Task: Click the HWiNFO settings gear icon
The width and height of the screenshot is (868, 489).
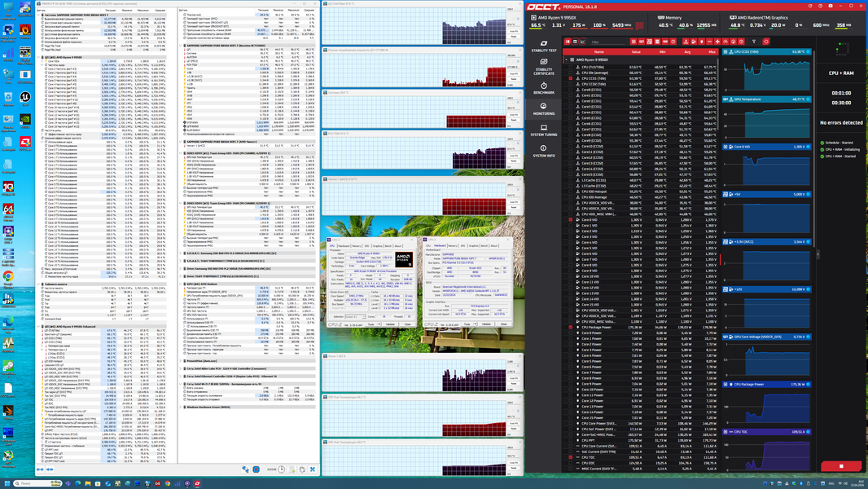Action: coord(302,469)
